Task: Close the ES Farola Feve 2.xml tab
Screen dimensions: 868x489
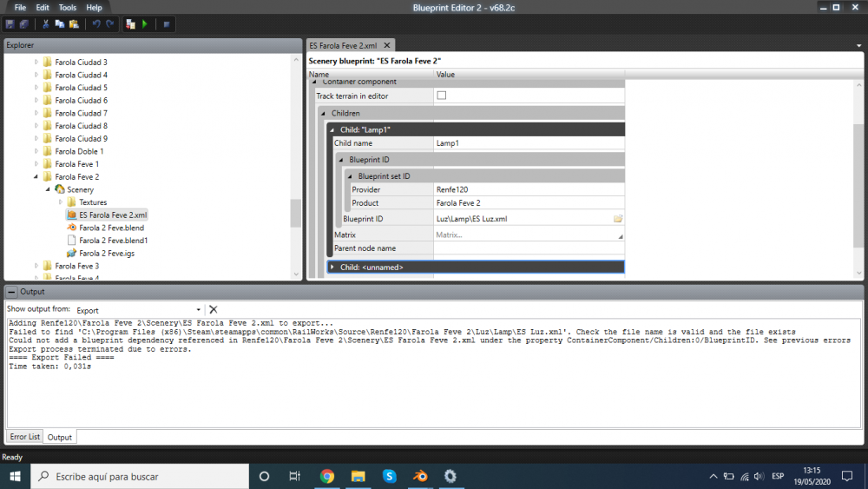Action: coord(387,45)
